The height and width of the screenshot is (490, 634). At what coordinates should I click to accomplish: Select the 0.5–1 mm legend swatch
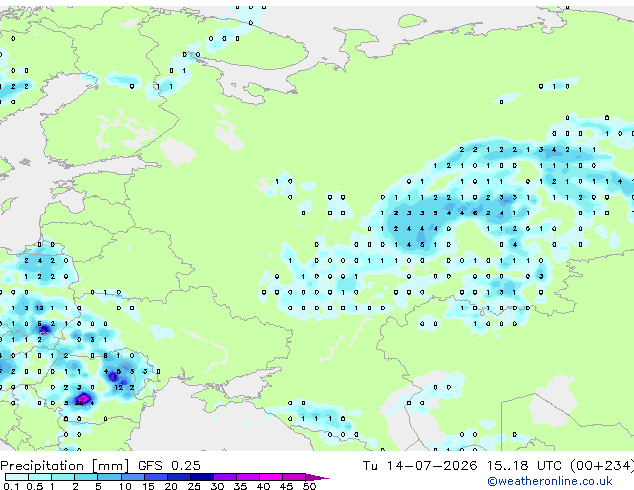point(40,477)
